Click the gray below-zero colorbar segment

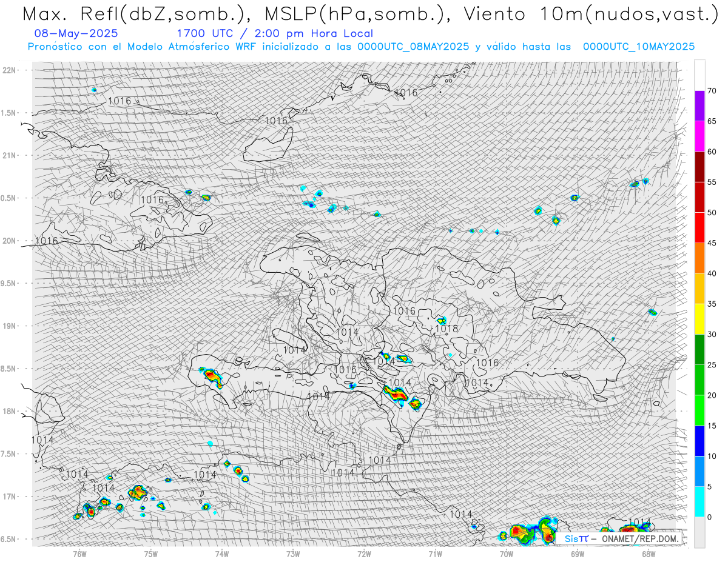point(699,532)
